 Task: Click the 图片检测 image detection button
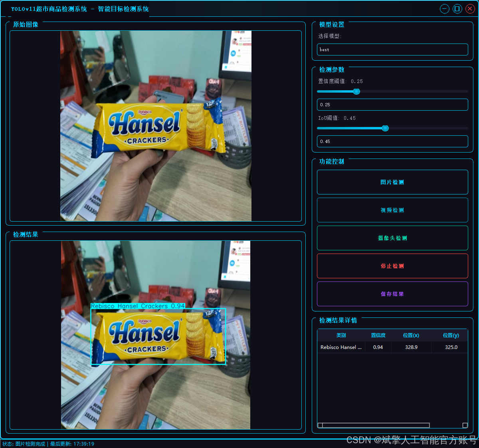coord(392,182)
